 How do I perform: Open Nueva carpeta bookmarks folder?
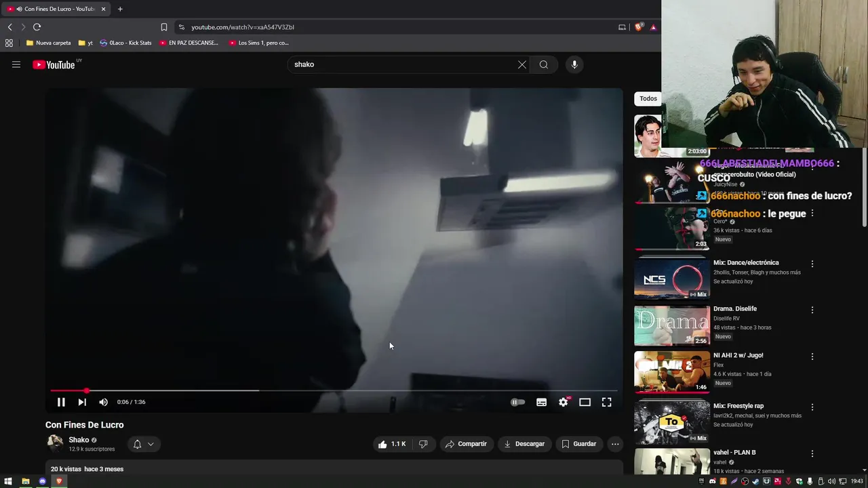(x=48, y=43)
